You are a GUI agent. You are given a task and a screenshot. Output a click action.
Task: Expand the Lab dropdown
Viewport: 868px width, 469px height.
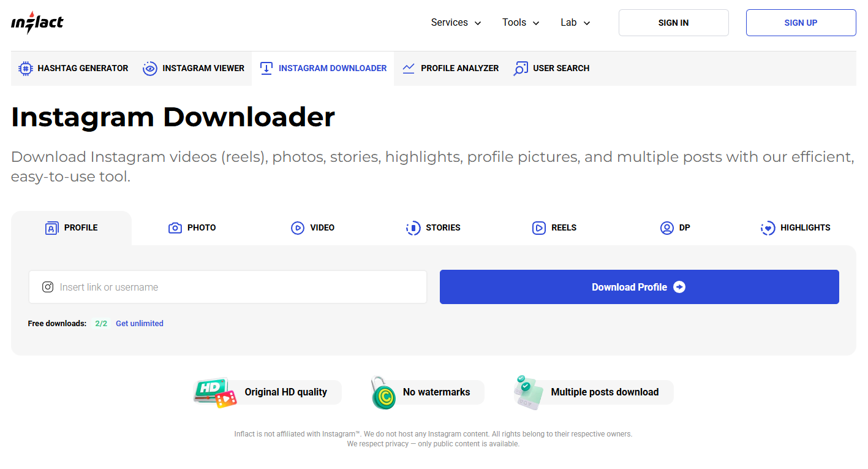575,23
